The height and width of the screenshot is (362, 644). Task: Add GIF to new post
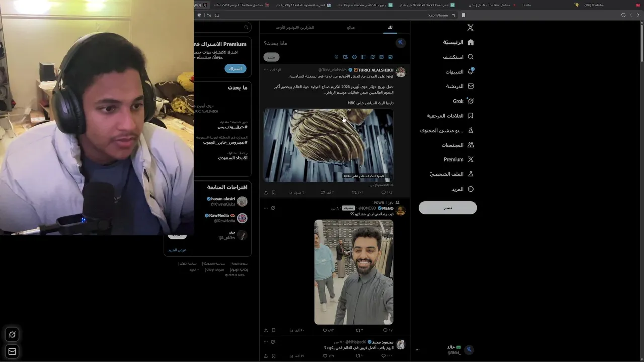[x=381, y=57]
